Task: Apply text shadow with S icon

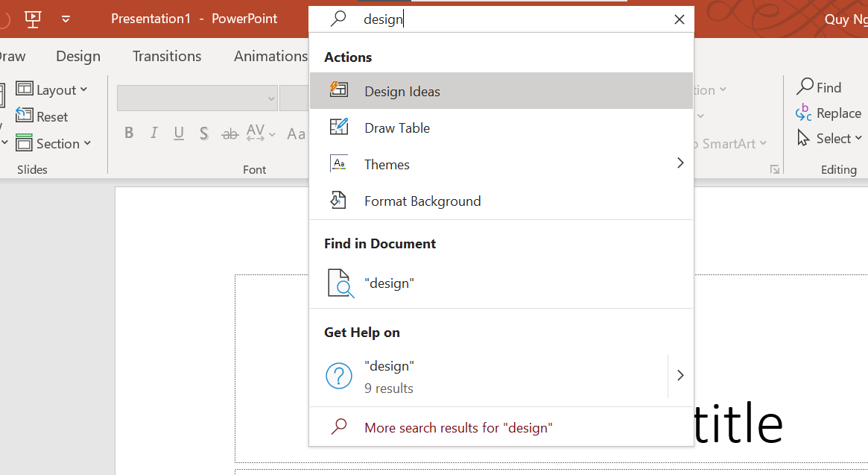Action: click(x=203, y=133)
